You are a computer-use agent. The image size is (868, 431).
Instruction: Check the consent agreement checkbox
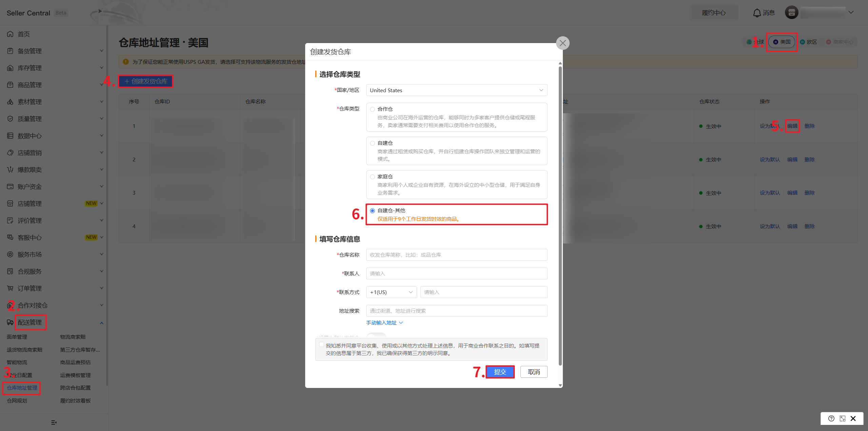click(x=321, y=345)
